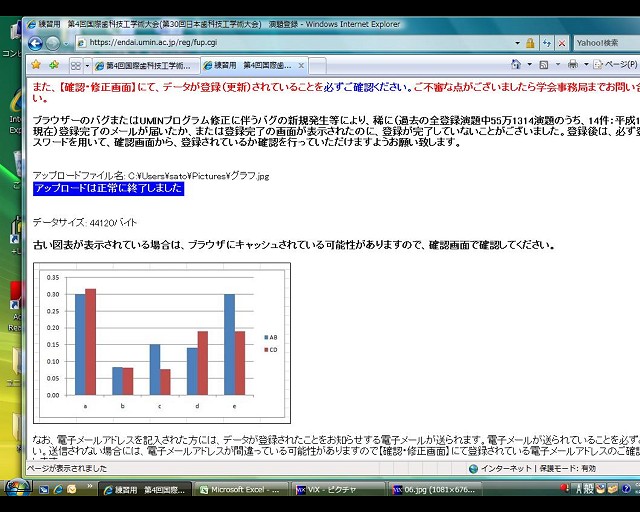This screenshot has width=640, height=512.
Task: Expand the tab list dropdown arrow
Action: pos(87,66)
